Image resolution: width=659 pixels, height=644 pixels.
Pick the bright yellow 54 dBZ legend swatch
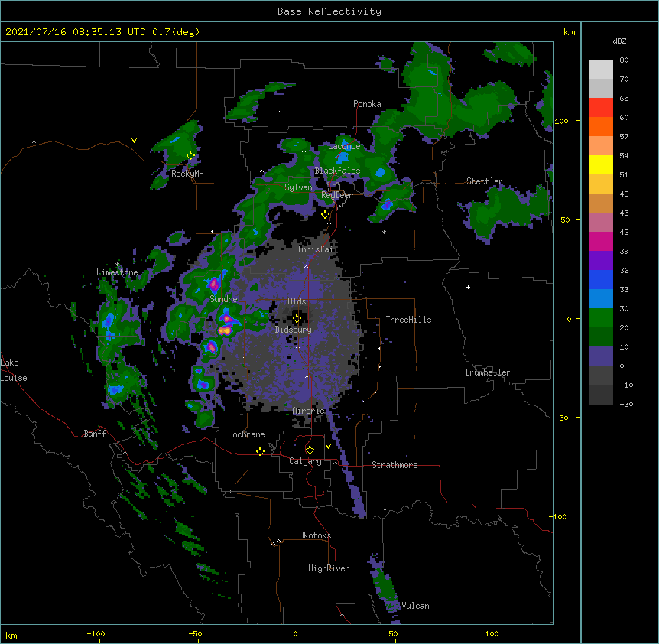pyautogui.click(x=601, y=164)
